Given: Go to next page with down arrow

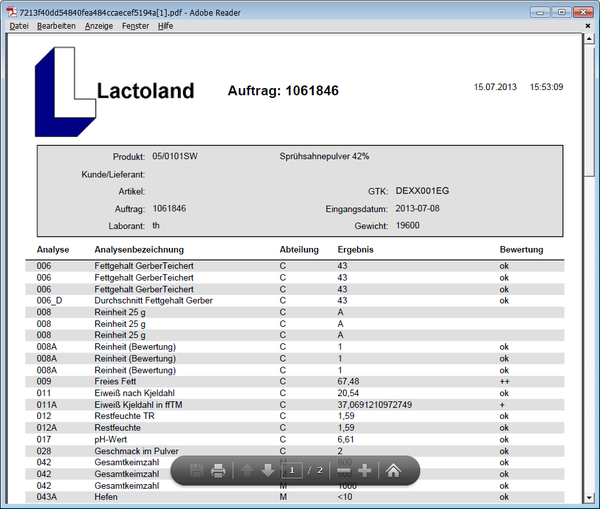Looking at the screenshot, I should [267, 470].
